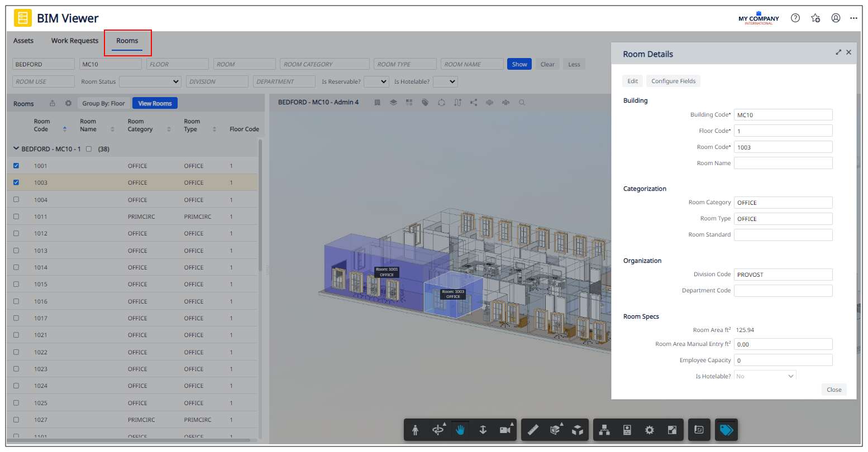Activate the Pan hand tool

tap(460, 430)
